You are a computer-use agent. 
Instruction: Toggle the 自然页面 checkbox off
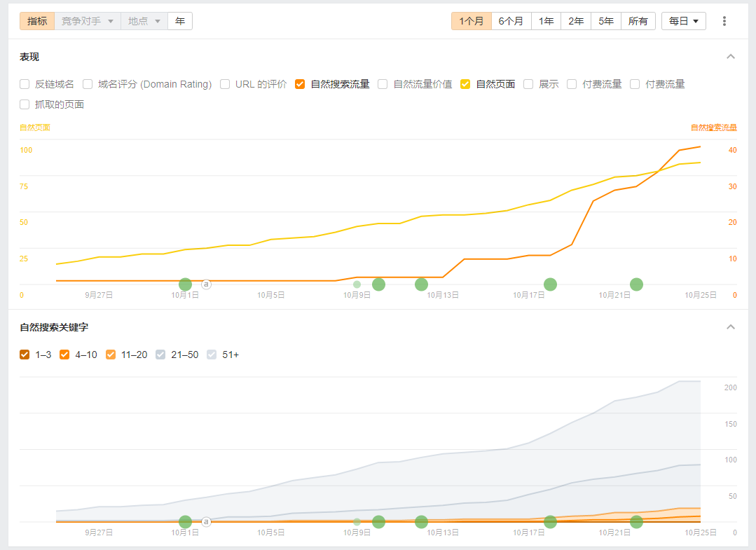point(465,84)
